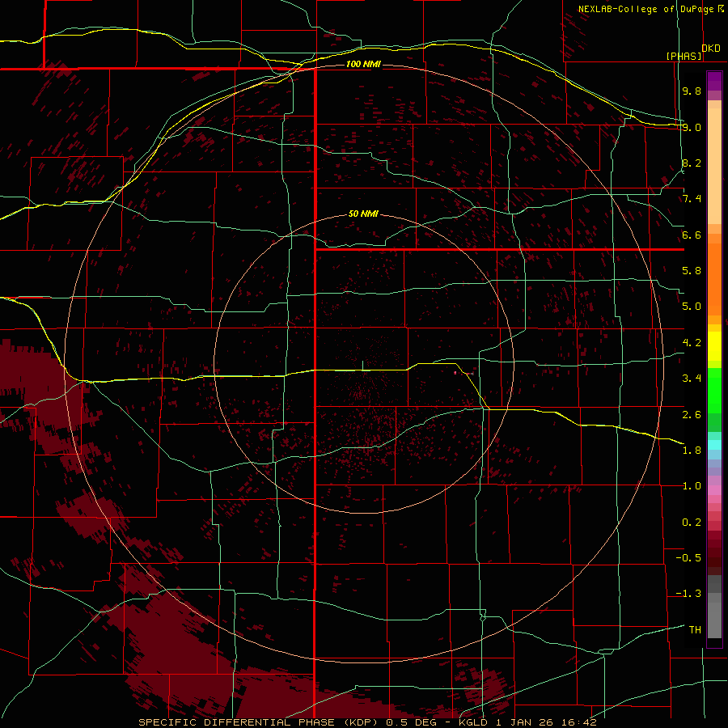The height and width of the screenshot is (728, 728).
Task: Select the 5.8 scale value
Action: pos(692,270)
